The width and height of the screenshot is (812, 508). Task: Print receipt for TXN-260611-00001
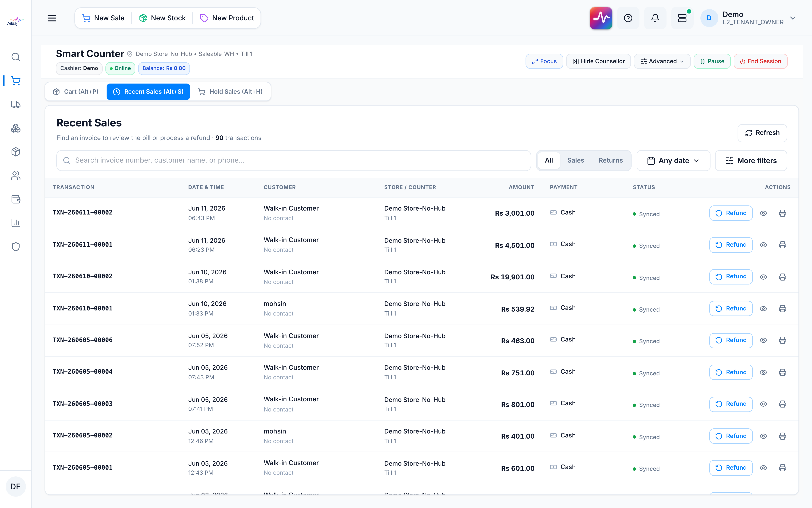point(782,245)
